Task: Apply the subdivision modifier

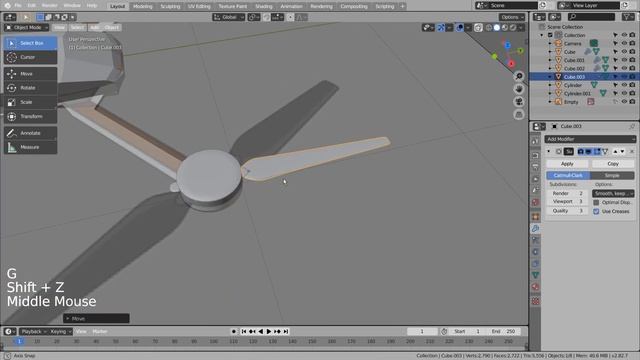Action: [567, 163]
